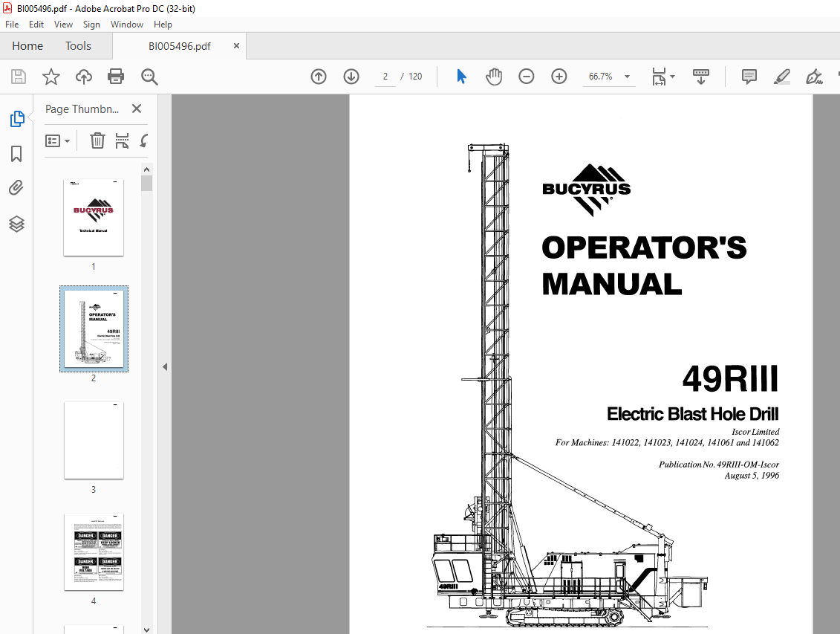Add a comment note icon
Screen dimensions: 840x634
pos(749,77)
